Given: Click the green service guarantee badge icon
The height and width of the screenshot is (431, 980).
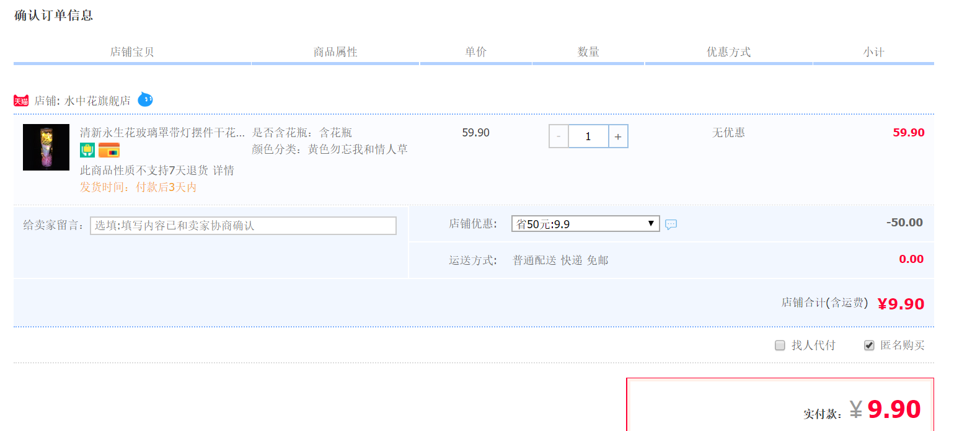Looking at the screenshot, I should point(87,150).
